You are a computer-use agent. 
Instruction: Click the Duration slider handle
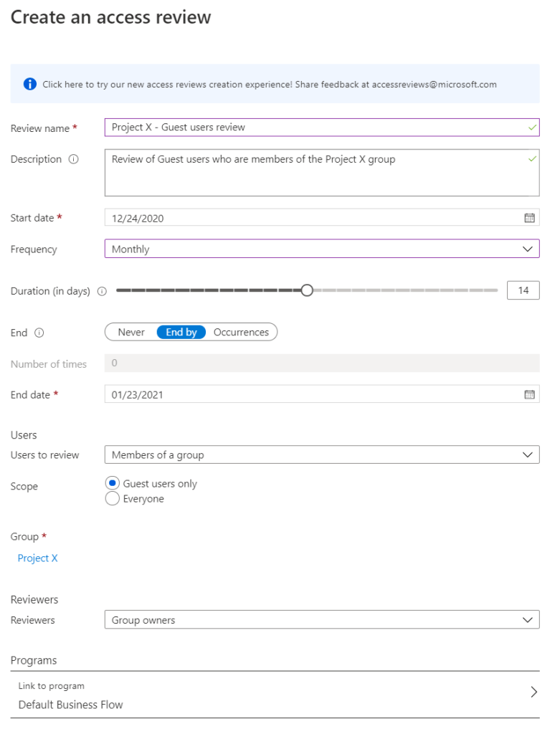coord(307,290)
